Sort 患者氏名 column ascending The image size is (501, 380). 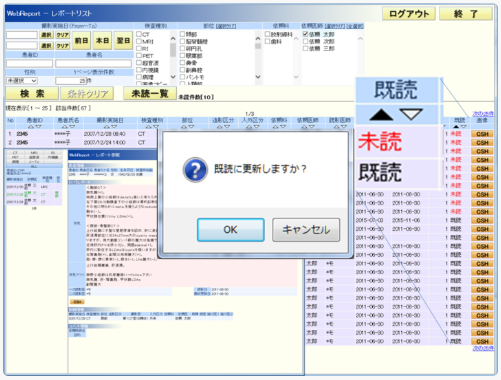click(x=65, y=127)
